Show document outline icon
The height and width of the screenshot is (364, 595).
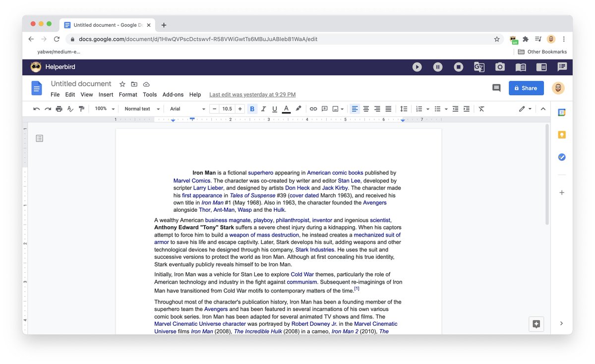click(40, 138)
